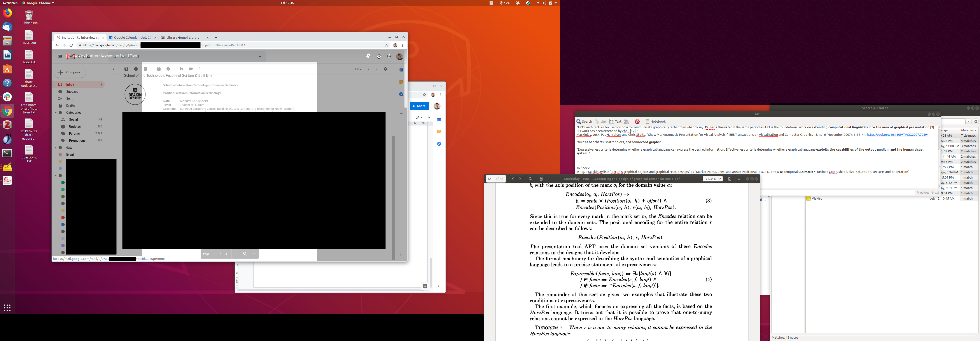The height and width of the screenshot is (341, 980).
Task: Toggle the PDF viewer side pane button
Action: click(541, 179)
